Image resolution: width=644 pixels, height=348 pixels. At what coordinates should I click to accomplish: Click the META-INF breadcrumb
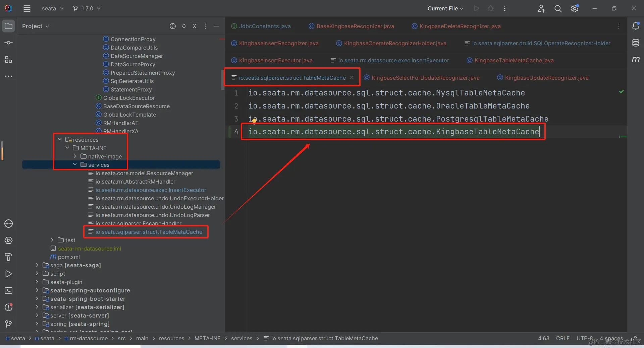207,338
